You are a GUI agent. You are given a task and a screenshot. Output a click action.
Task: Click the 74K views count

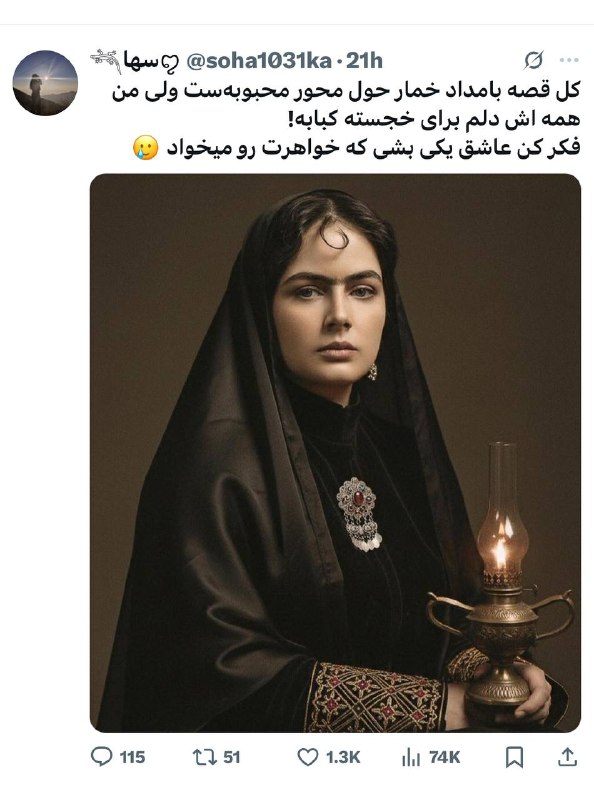[444, 757]
